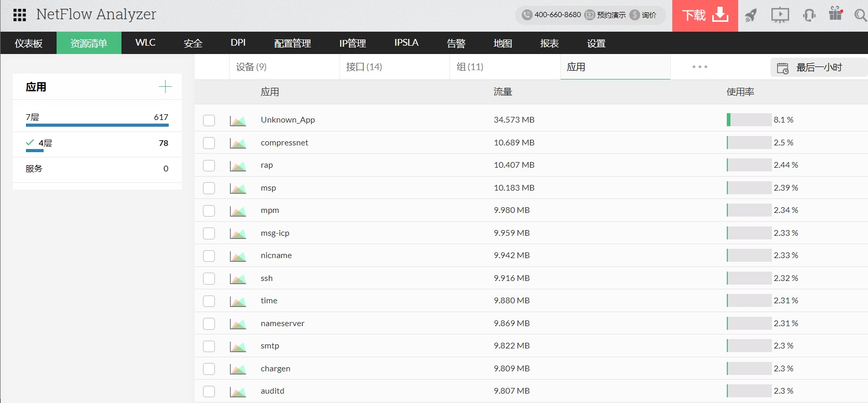This screenshot has width=868, height=403.
Task: Enable the nicname row checkbox
Action: click(x=209, y=256)
